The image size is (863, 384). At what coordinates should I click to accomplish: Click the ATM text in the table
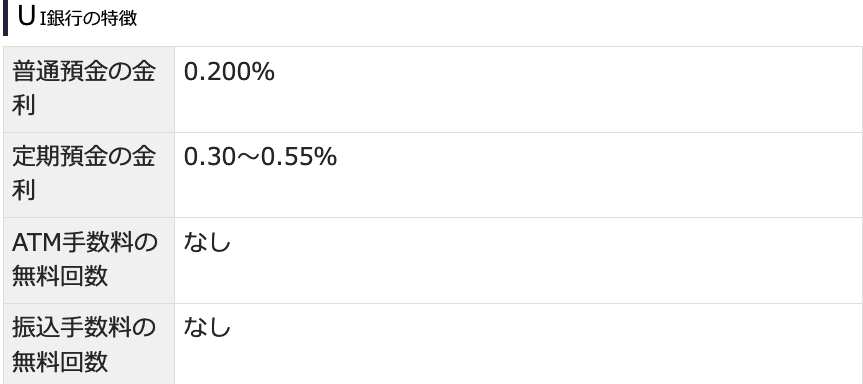[x=36, y=243]
